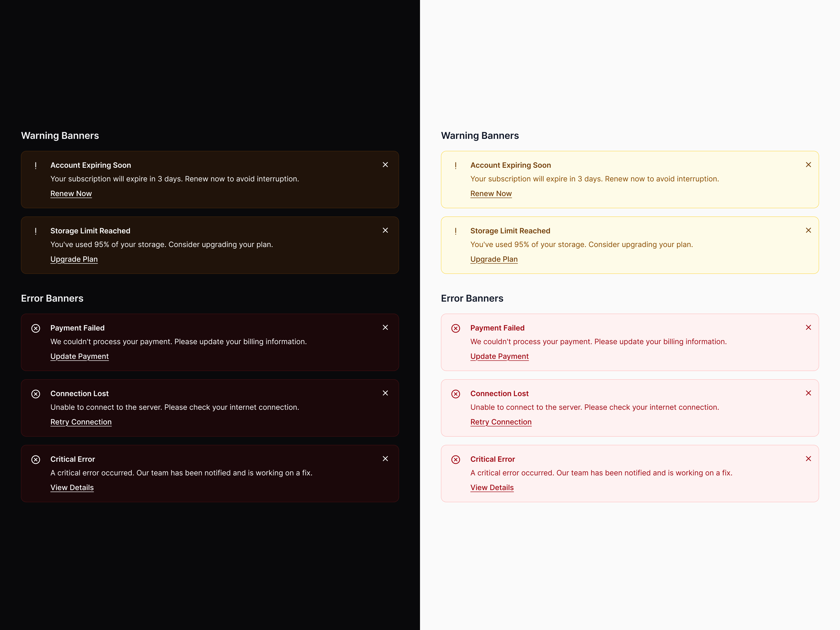Close light Connection Lost banner
840x630 pixels.
(x=808, y=393)
